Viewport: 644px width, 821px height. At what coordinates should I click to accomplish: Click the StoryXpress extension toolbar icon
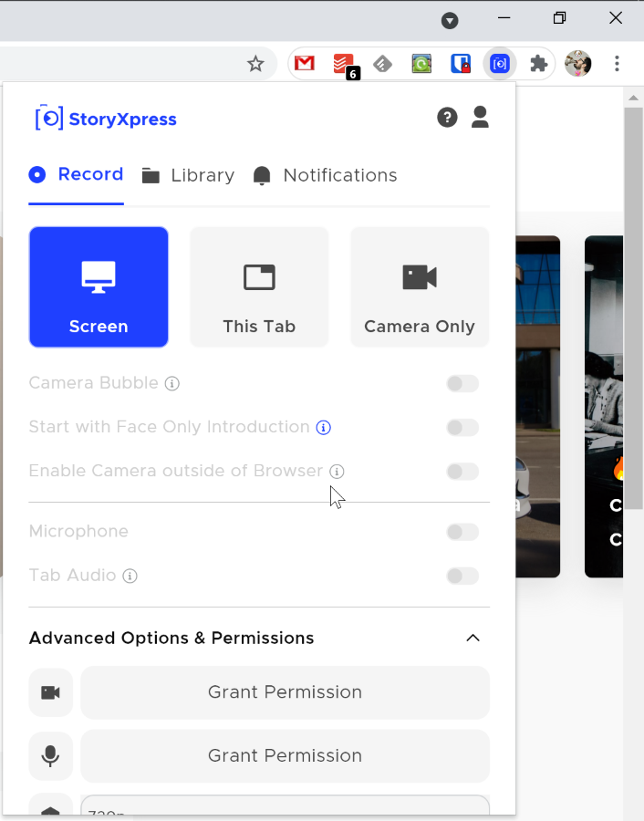500,64
